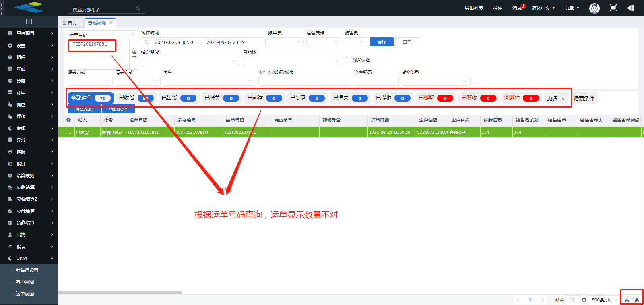Select the 全部运单 status filter

[x=90, y=98]
